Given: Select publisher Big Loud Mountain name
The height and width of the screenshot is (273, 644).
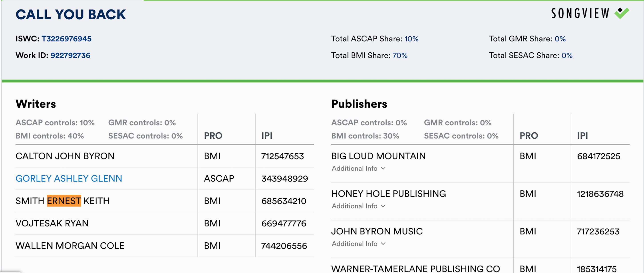Looking at the screenshot, I should 378,156.
